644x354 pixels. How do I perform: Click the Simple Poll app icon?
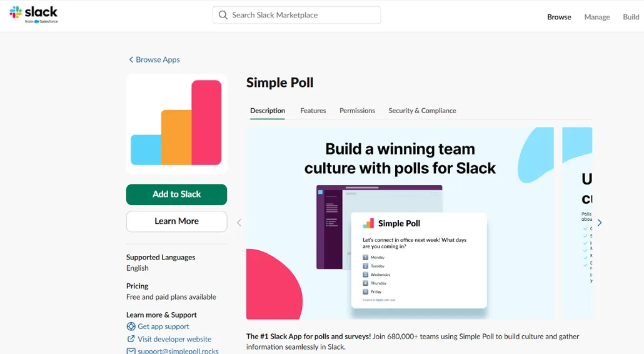(176, 124)
